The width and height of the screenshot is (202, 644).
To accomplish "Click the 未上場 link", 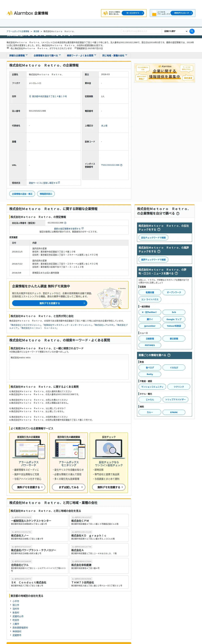I will coord(104,126).
